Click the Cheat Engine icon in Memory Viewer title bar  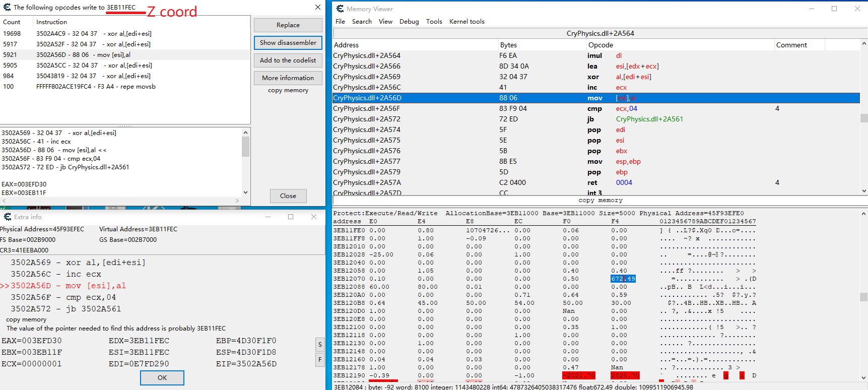click(x=340, y=9)
